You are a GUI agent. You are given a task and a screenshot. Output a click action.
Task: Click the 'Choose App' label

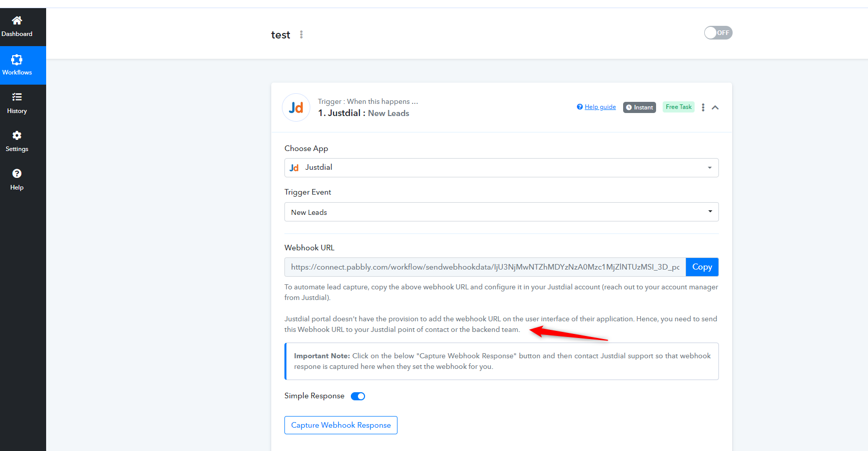pos(306,148)
